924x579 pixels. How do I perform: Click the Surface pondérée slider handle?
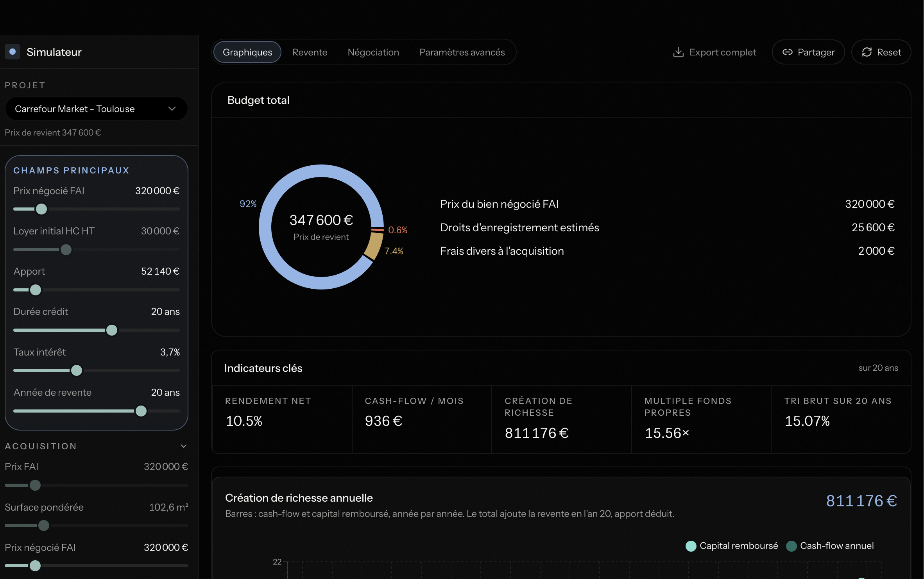44,525
